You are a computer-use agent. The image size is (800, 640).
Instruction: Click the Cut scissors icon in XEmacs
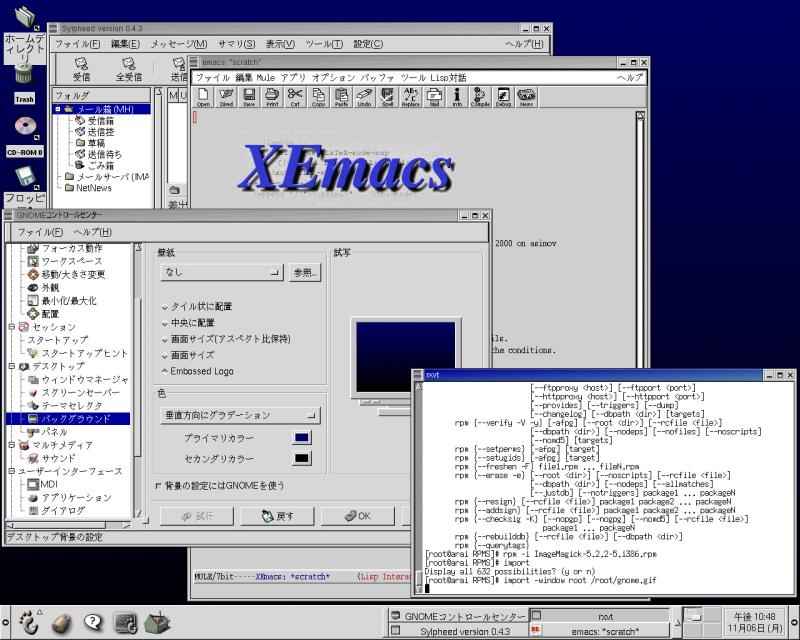[x=295, y=96]
